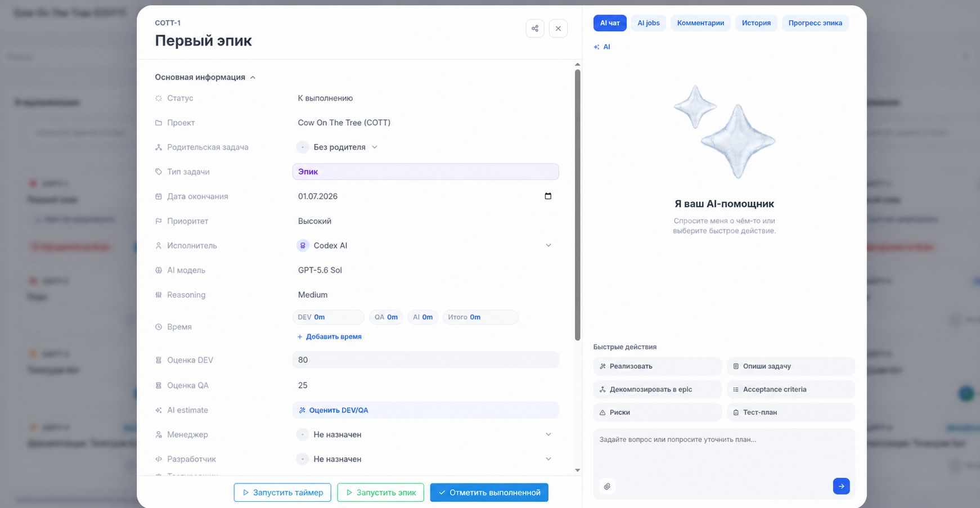The image size is (980, 508).
Task: Click Отметить выполненной button
Action: 489,492
